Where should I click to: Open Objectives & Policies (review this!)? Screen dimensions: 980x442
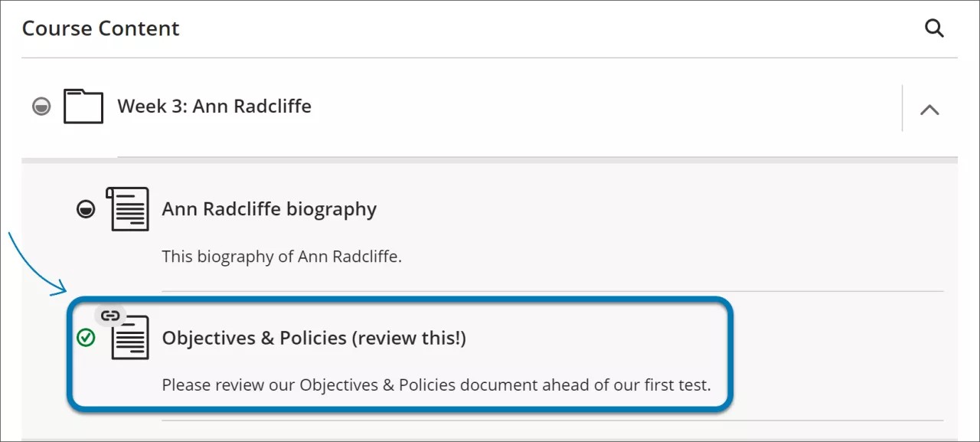coord(314,338)
